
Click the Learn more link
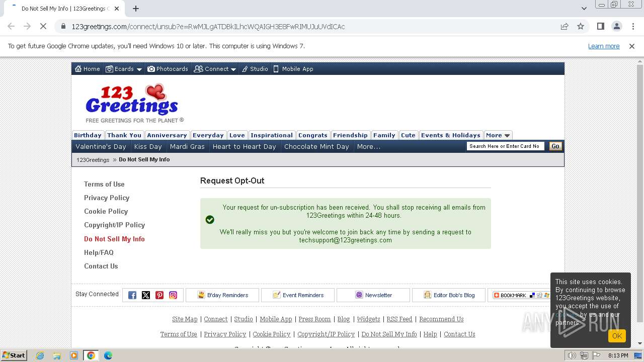604,46
